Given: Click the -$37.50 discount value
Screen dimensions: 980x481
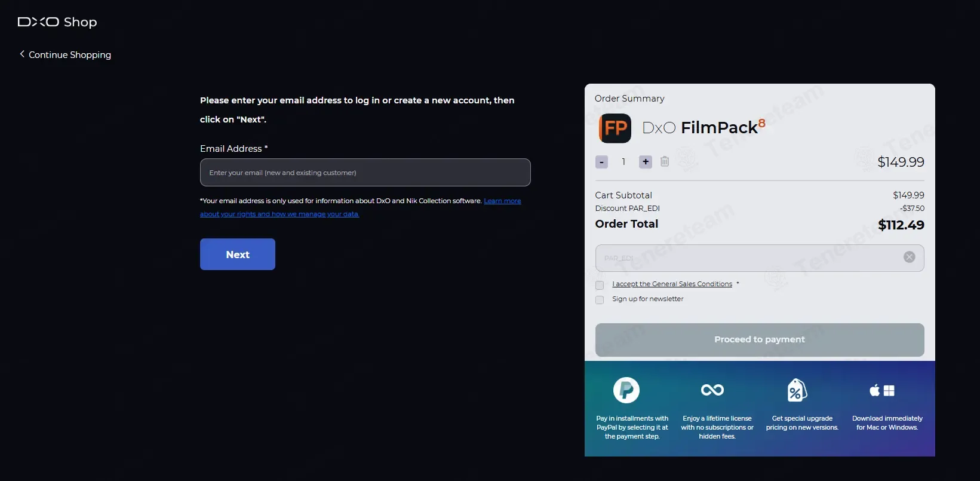Looking at the screenshot, I should click(x=912, y=208).
